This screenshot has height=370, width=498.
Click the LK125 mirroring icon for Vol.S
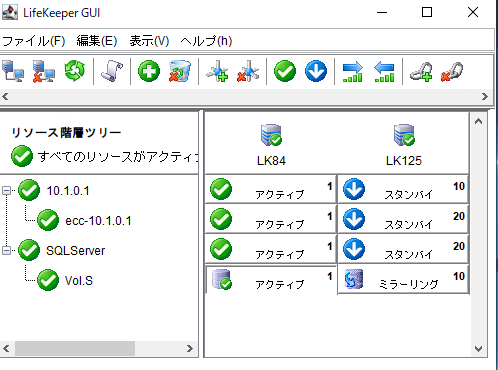[354, 279]
